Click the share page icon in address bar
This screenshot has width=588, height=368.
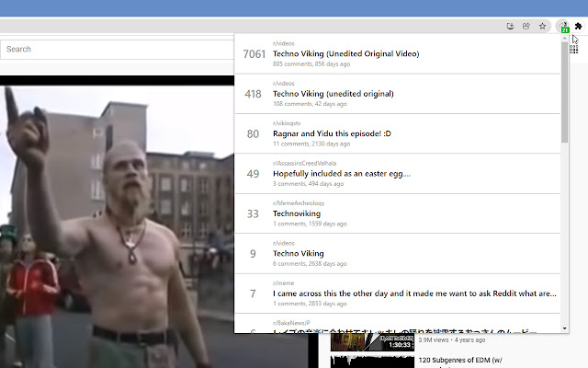(526, 26)
